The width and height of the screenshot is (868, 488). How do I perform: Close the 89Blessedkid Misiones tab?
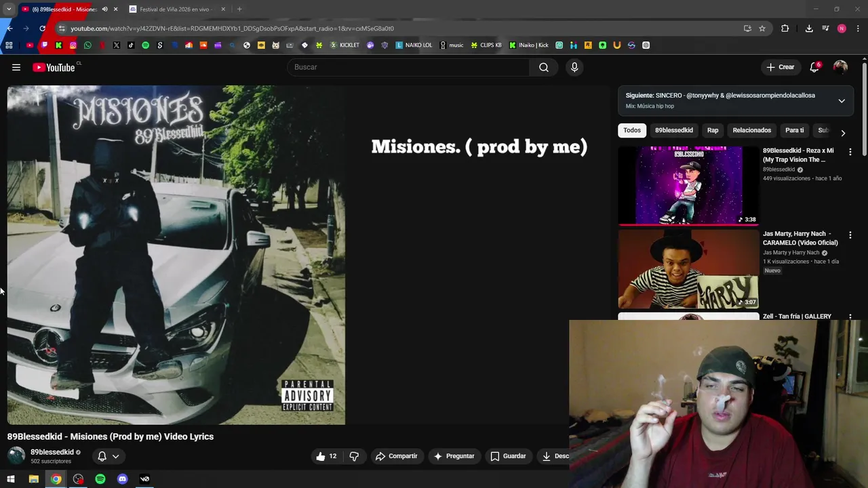coord(115,9)
